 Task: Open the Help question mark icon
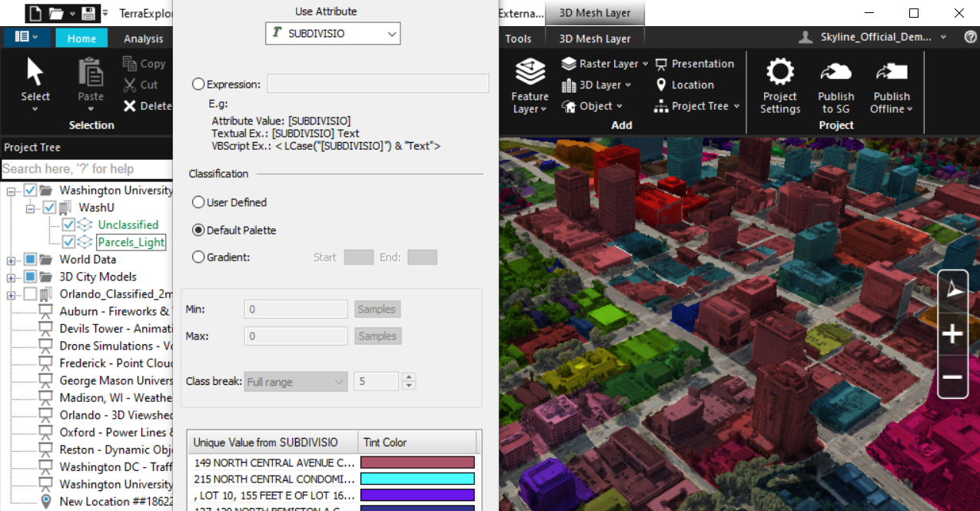pos(971,37)
